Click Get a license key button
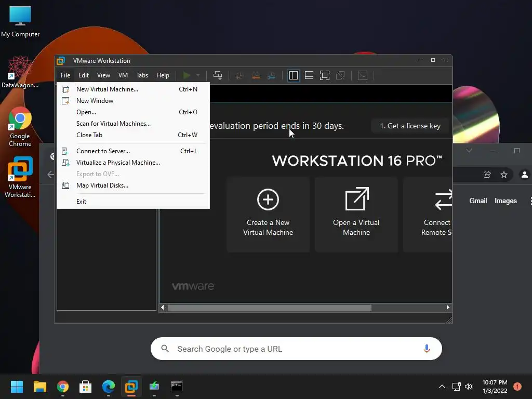Image resolution: width=532 pixels, height=399 pixels. point(410,126)
